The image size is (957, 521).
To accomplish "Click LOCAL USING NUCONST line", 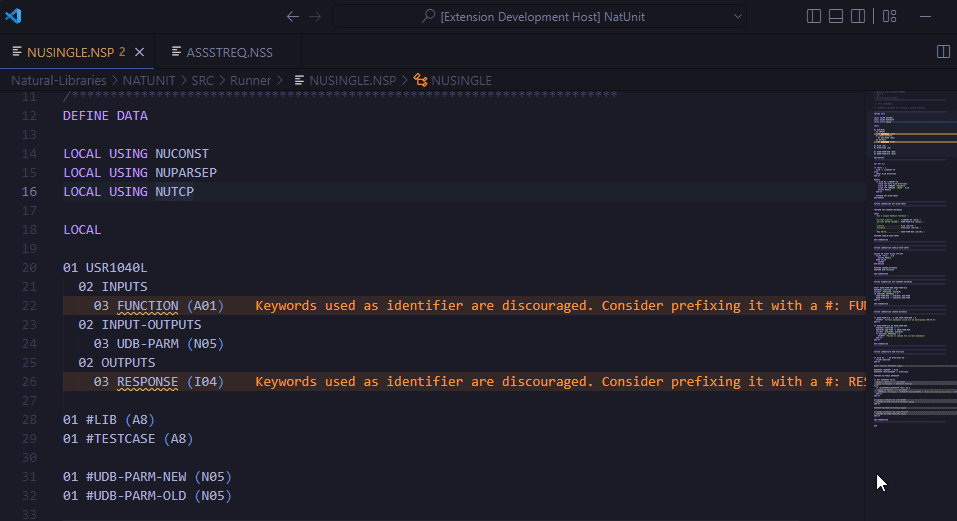I will pyautogui.click(x=135, y=154).
